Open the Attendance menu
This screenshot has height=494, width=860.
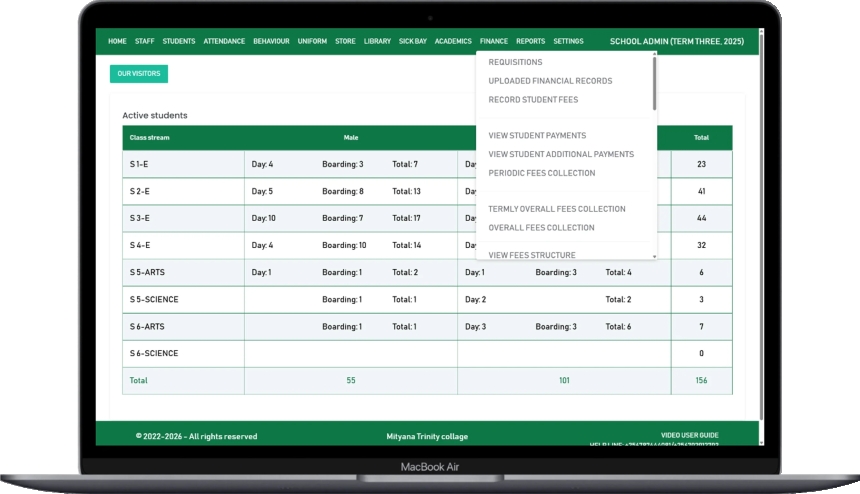224,41
